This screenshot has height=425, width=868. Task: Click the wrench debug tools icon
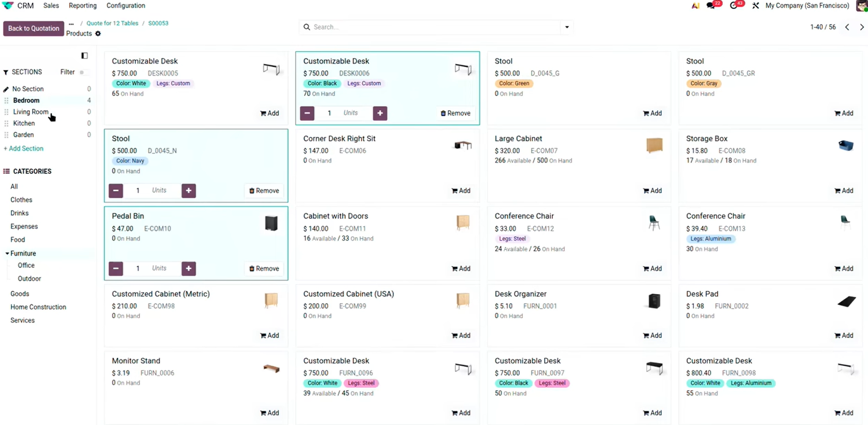[756, 6]
